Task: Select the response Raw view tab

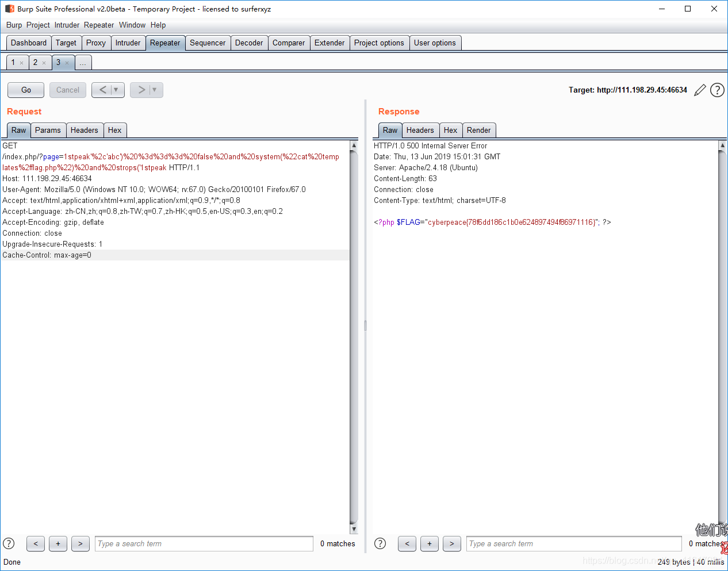Action: click(390, 130)
